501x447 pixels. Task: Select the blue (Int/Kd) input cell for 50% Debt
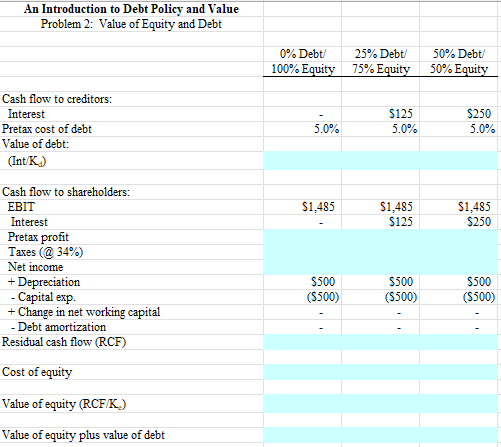[x=459, y=161]
